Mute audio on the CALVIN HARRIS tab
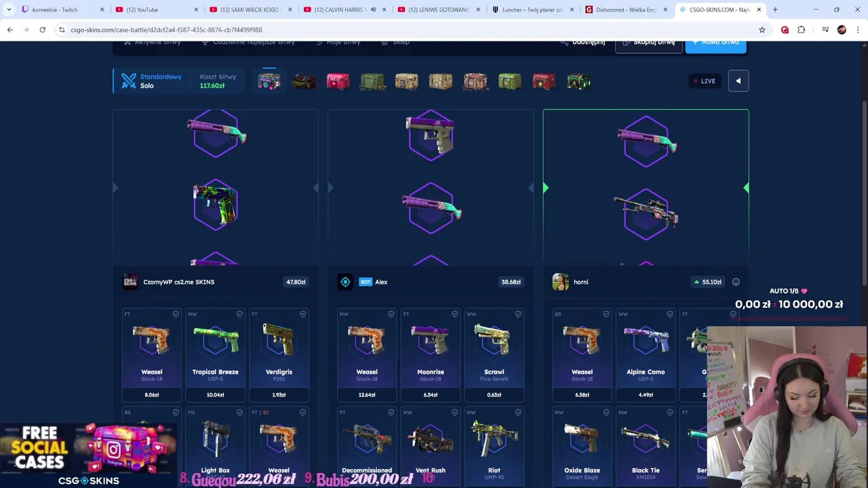 pyautogui.click(x=373, y=9)
